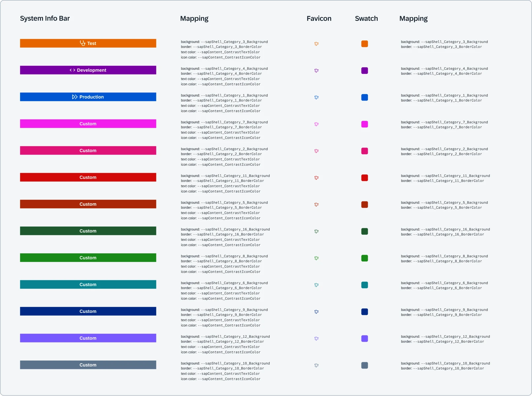The width and height of the screenshot is (532, 396).
Task: Click the purple Development system info bar
Action: click(88, 70)
